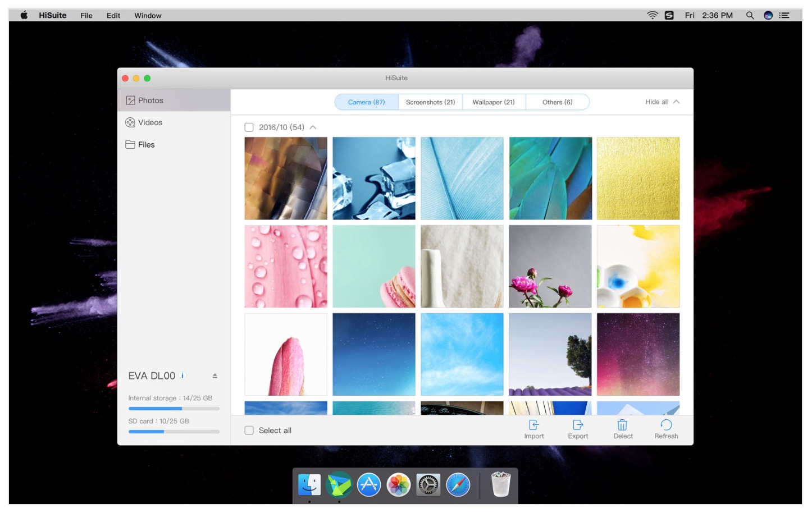Select the lavender field tree photo
Image resolution: width=812 pixels, height=513 pixels.
550,354
